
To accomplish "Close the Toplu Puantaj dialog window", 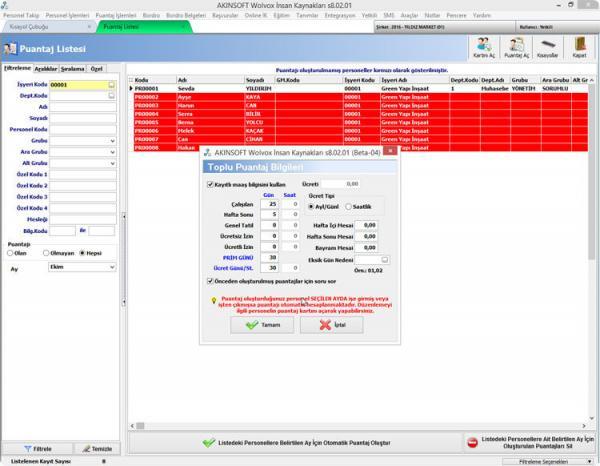I will point(390,151).
